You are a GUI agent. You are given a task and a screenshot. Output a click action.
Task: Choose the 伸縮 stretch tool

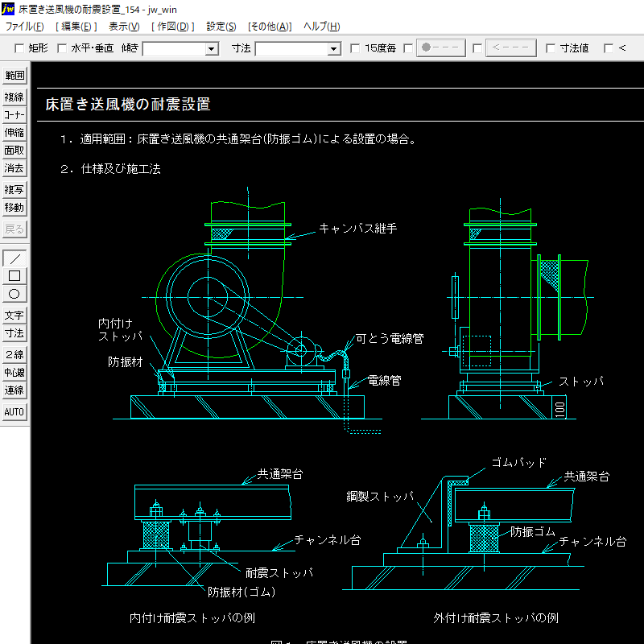14,133
